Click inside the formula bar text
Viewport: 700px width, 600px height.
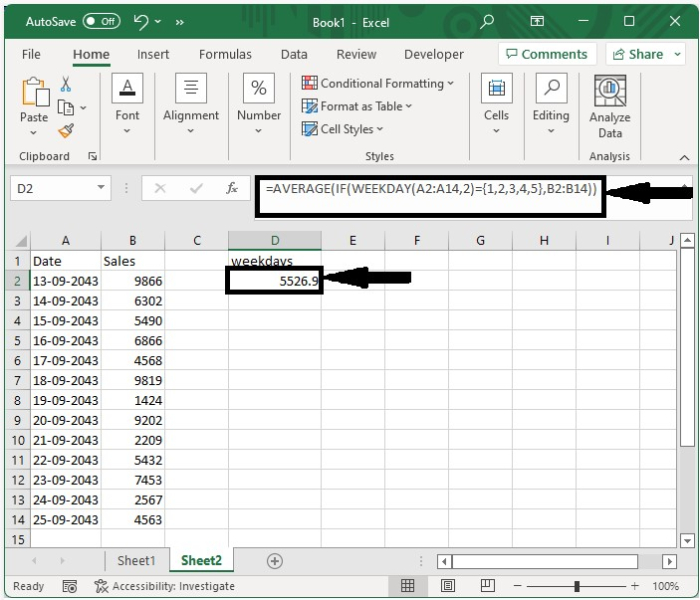point(431,189)
